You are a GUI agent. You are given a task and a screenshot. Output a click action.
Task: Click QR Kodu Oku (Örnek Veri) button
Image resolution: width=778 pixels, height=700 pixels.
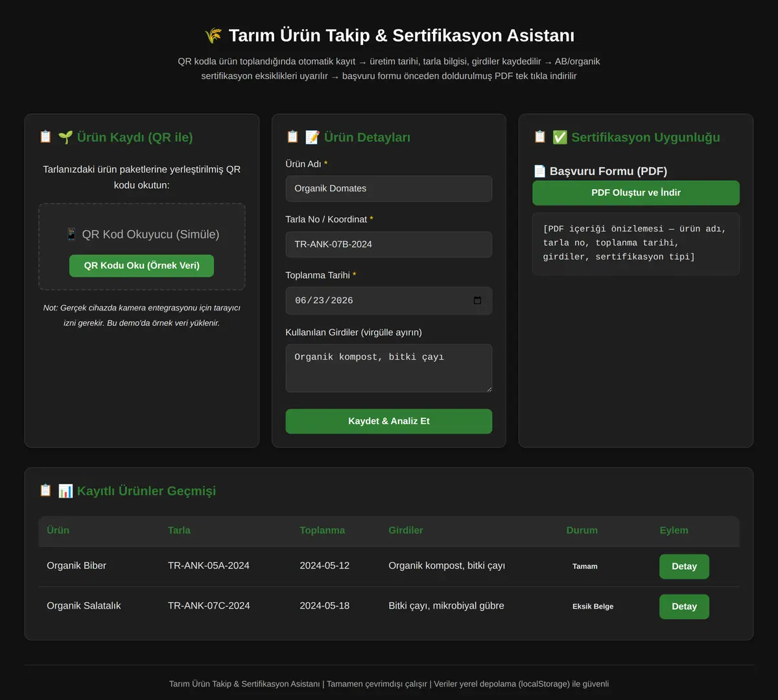141,266
